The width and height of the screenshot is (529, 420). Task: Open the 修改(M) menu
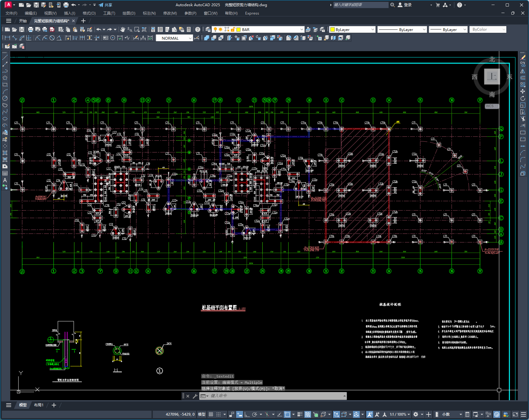click(x=170, y=13)
